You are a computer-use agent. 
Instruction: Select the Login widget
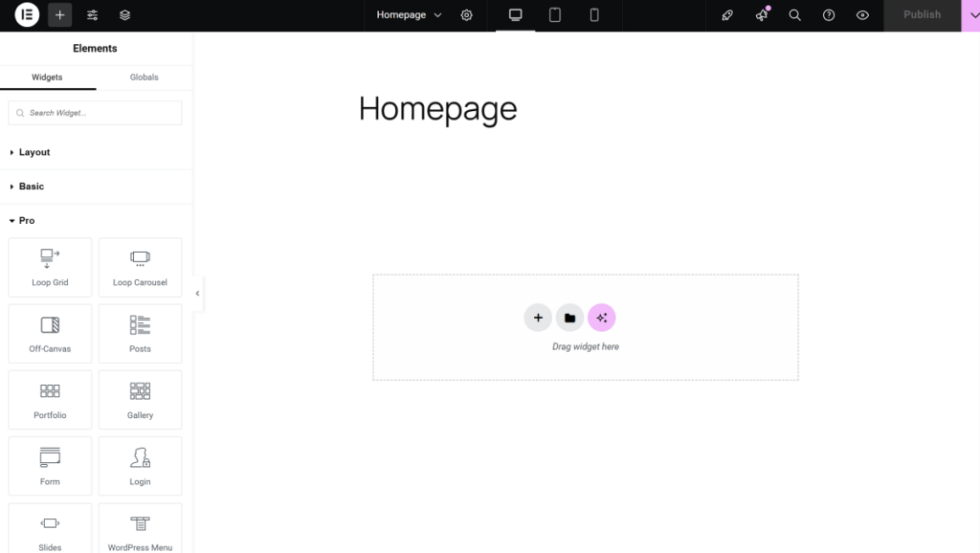140,466
